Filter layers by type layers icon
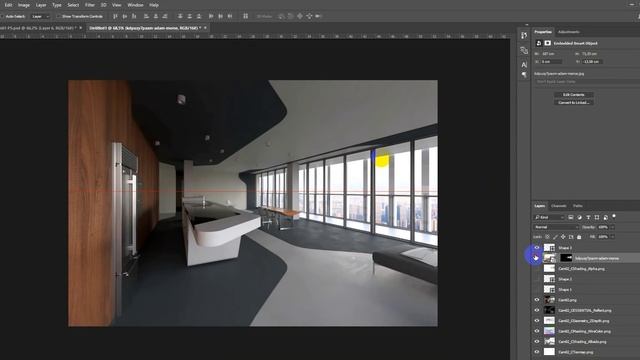Image resolution: width=640 pixels, height=360 pixels. pos(588,218)
